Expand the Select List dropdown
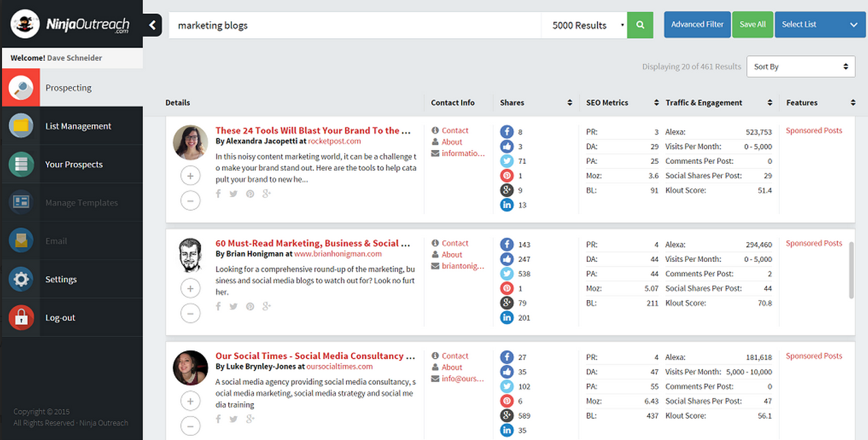This screenshot has height=440, width=868. click(820, 25)
